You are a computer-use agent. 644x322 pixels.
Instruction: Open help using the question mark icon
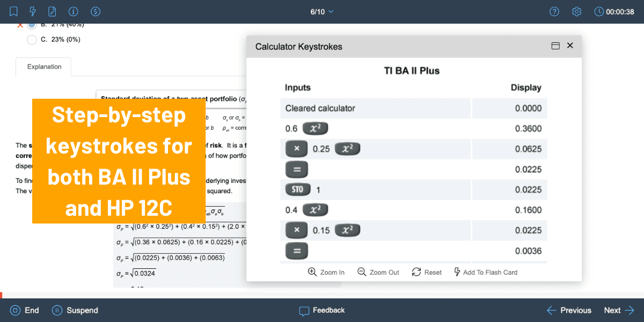[554, 11]
